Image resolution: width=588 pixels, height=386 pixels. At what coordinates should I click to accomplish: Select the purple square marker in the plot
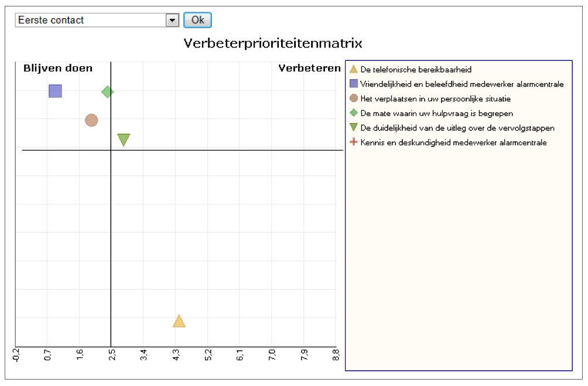coord(55,91)
